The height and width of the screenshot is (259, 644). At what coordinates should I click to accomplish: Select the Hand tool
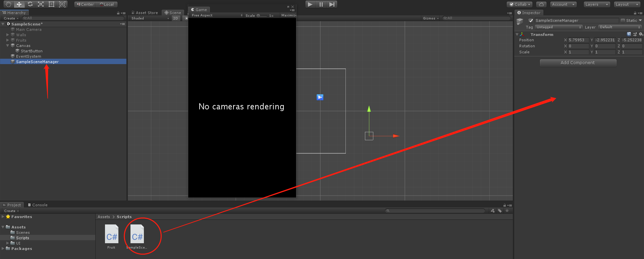[8, 4]
